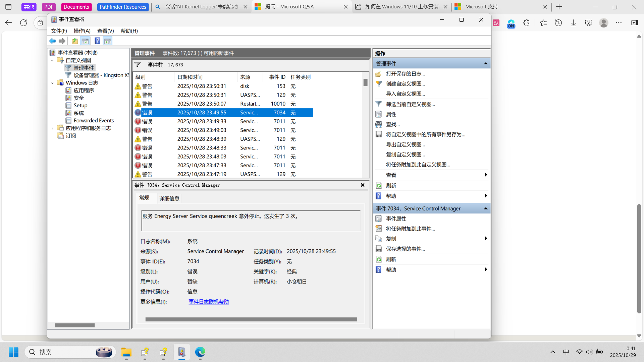Open the 事件日志联机帮助 link
644x362 pixels.
tap(209, 302)
